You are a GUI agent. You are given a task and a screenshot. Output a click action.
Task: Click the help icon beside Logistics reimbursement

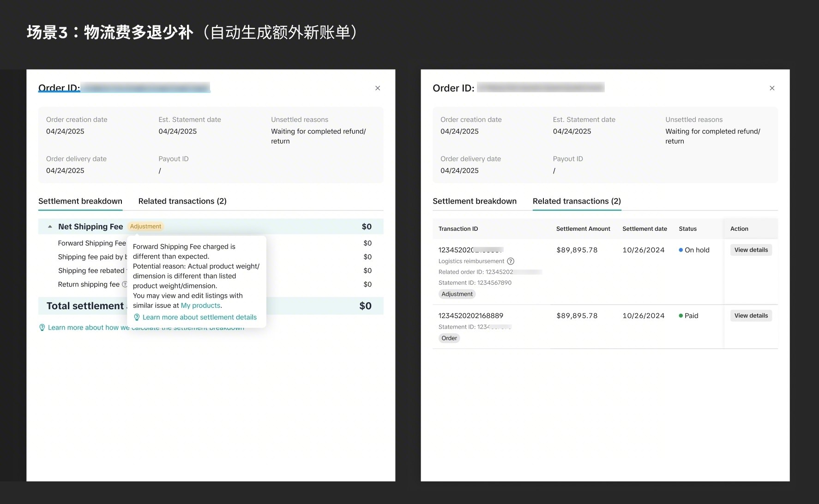511,261
